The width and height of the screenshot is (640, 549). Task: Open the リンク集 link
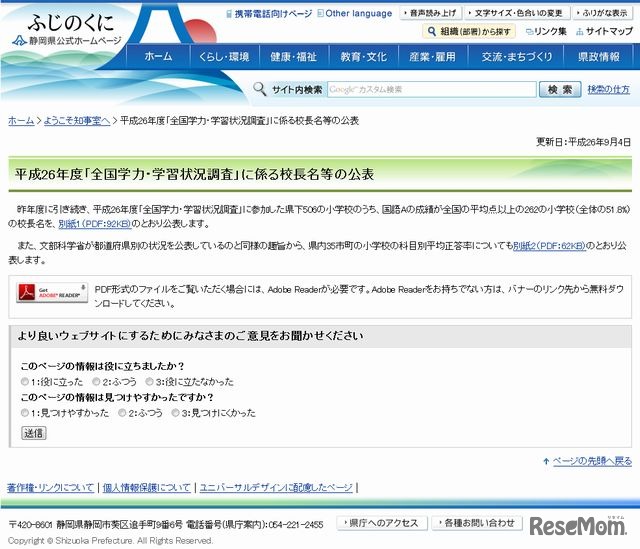pyautogui.click(x=546, y=31)
